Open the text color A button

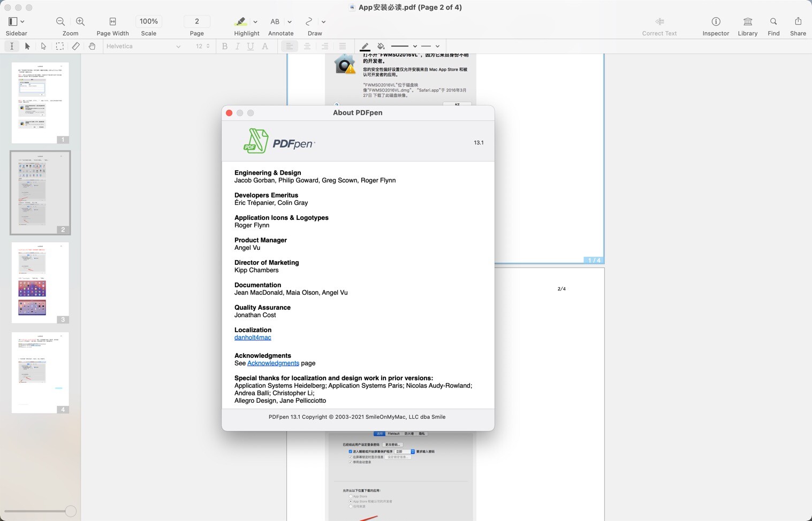[x=265, y=46]
